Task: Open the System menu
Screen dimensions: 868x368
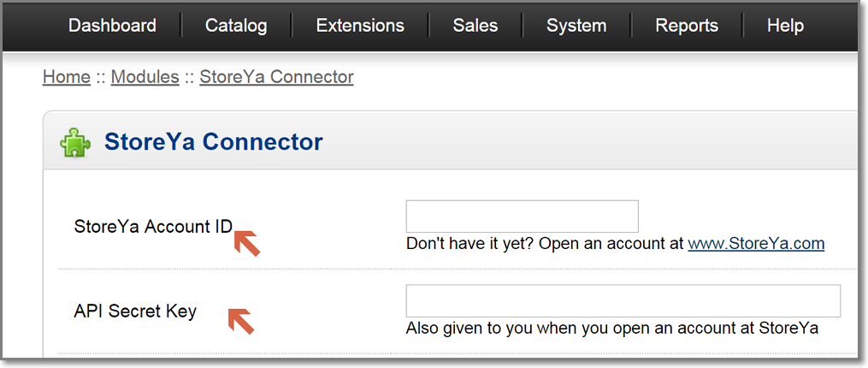Action: [576, 26]
